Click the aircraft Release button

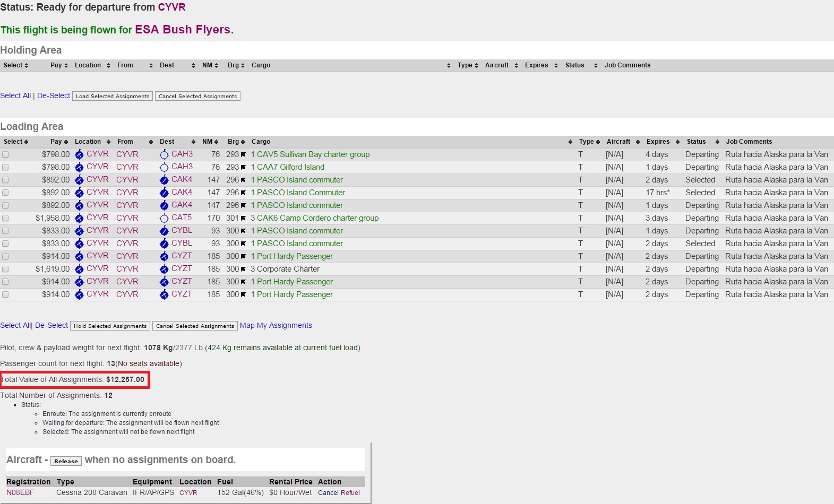(x=66, y=461)
